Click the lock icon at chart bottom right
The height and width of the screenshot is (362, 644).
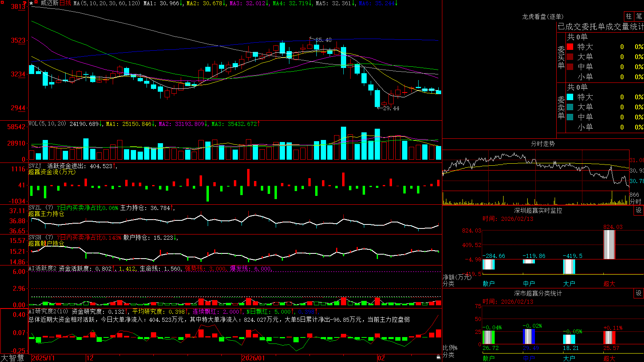pos(438,357)
